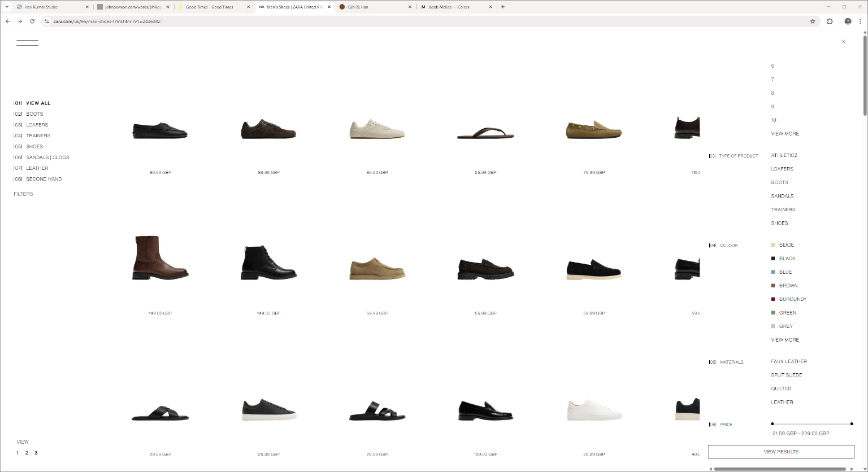Open the Zara hamburger menu icon
This screenshot has width=868, height=472.
tap(27, 43)
